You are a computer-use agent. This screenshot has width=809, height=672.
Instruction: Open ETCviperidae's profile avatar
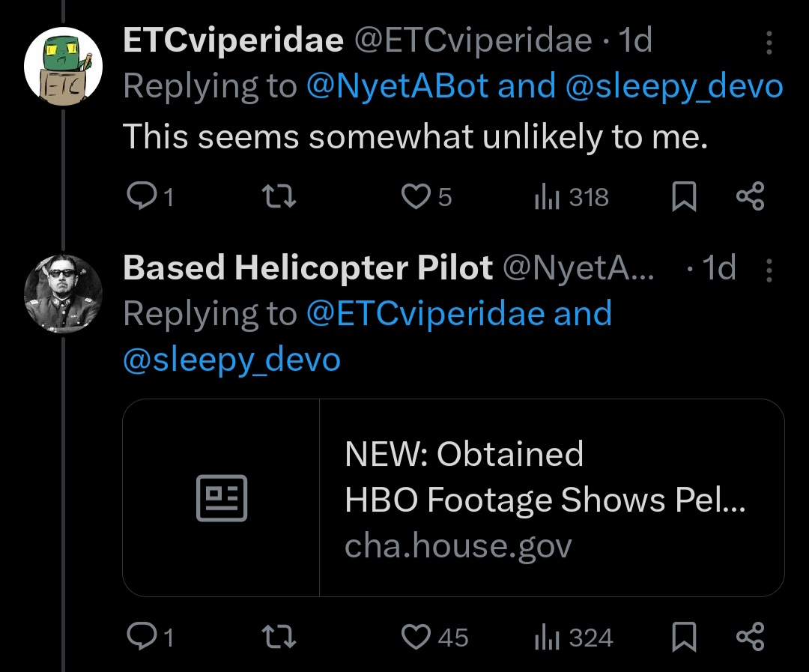(63, 66)
